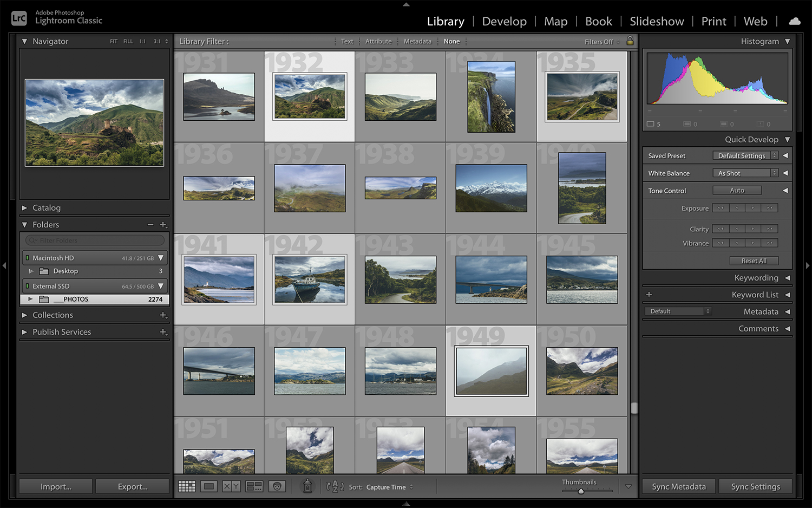The image size is (812, 508).
Task: Click the cloud sync icon top right
Action: point(794,21)
